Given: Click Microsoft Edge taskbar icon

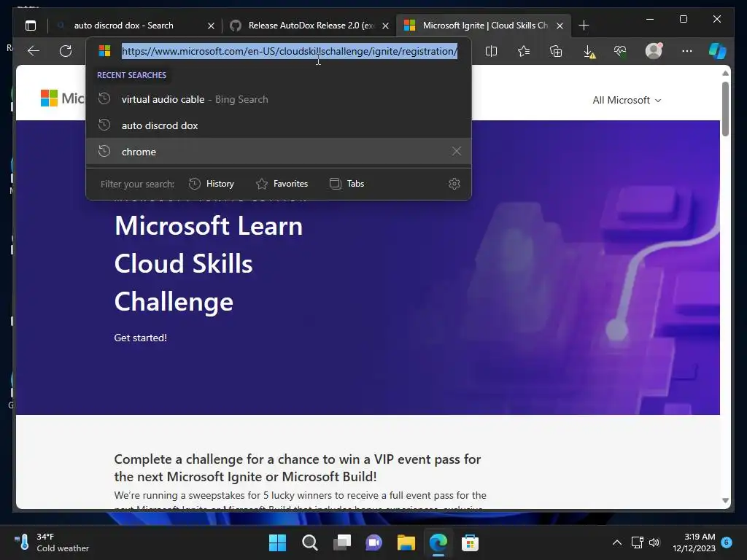Looking at the screenshot, I should pos(438,542).
